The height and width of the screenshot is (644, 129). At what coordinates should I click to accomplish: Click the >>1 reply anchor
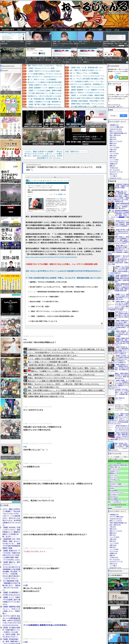25,339
